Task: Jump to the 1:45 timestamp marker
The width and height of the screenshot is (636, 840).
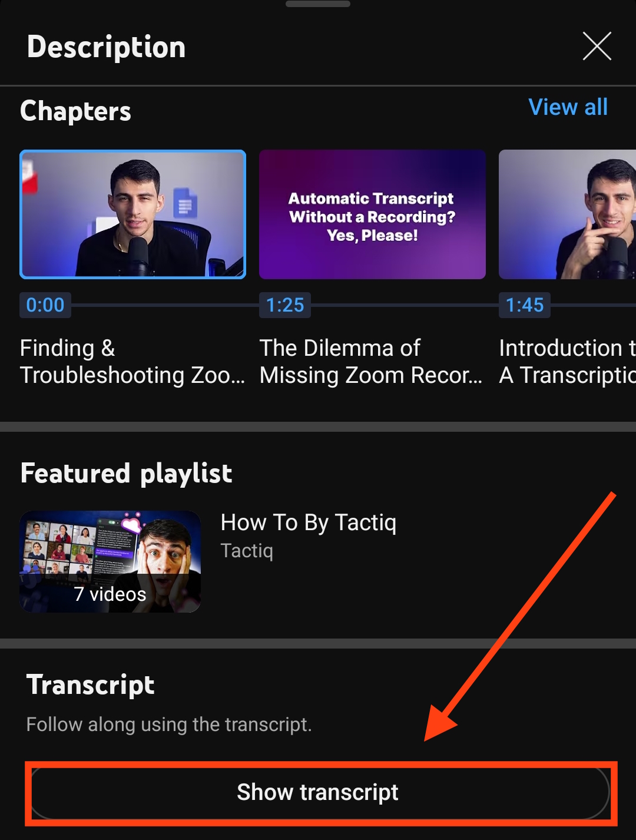Action: tap(524, 305)
